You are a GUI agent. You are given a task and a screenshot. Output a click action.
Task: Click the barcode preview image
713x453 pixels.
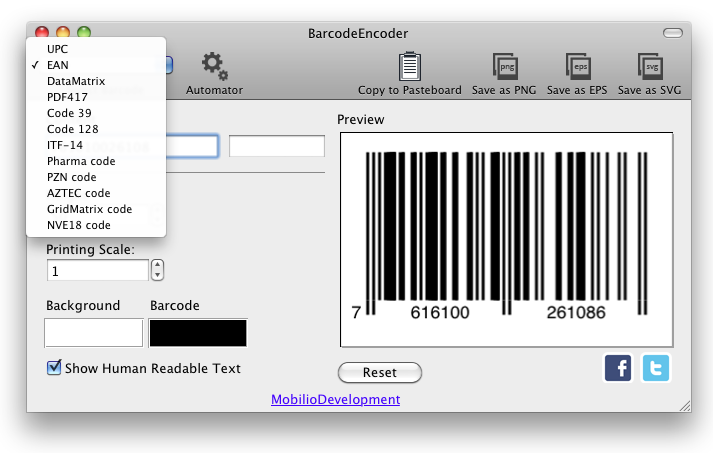pos(507,240)
